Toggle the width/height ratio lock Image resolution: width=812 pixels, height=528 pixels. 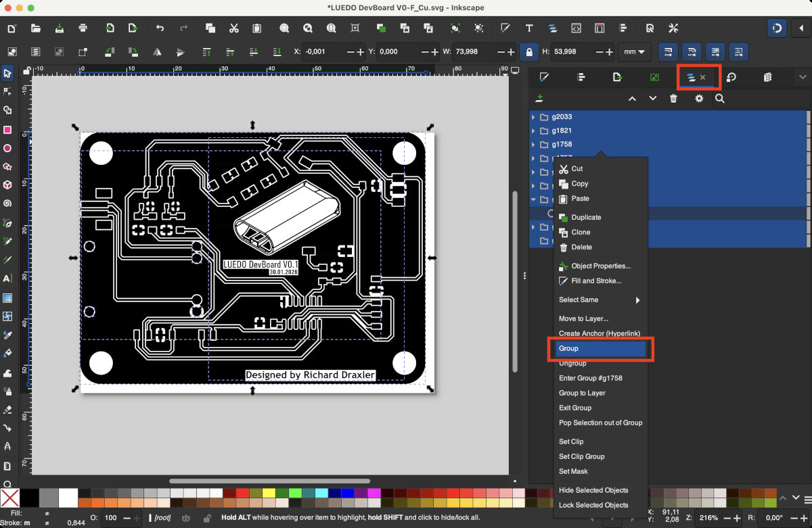pyautogui.click(x=528, y=51)
